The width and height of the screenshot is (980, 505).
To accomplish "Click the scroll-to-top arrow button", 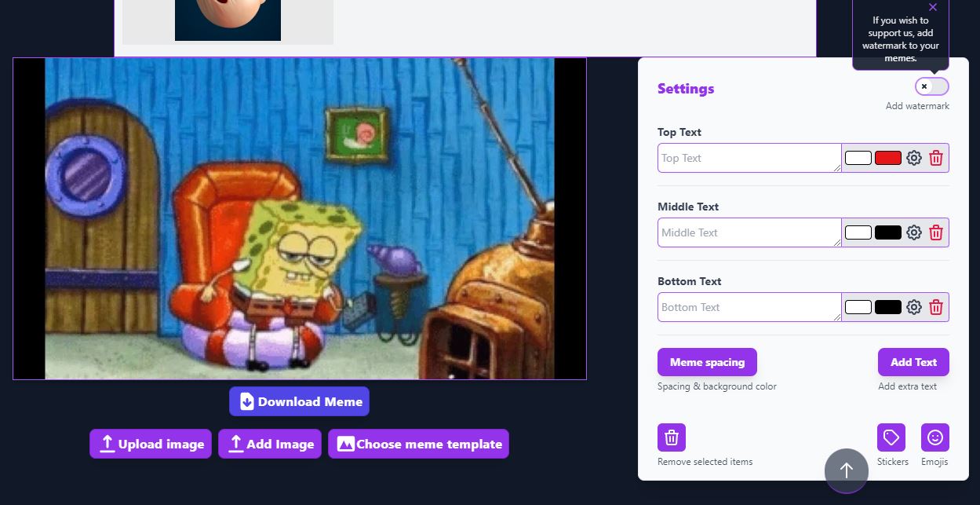I will point(847,470).
